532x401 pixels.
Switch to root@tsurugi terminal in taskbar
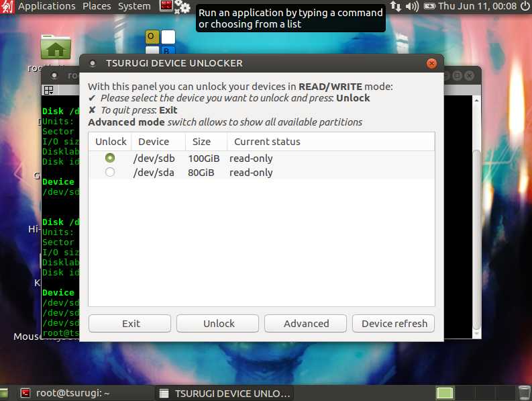tap(85, 393)
